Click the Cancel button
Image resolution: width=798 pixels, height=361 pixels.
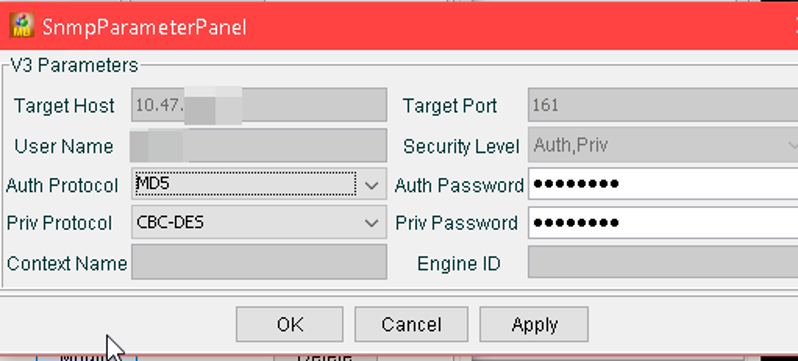[411, 324]
